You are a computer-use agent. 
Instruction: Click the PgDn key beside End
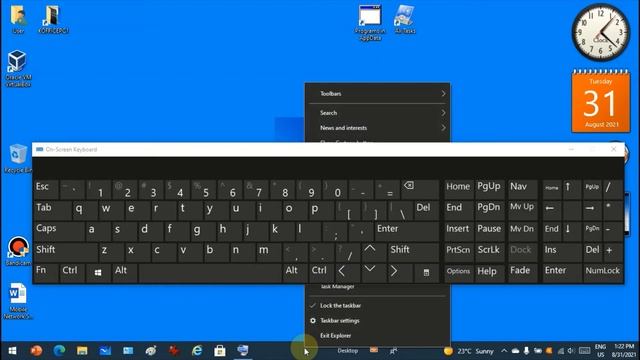pos(489,210)
